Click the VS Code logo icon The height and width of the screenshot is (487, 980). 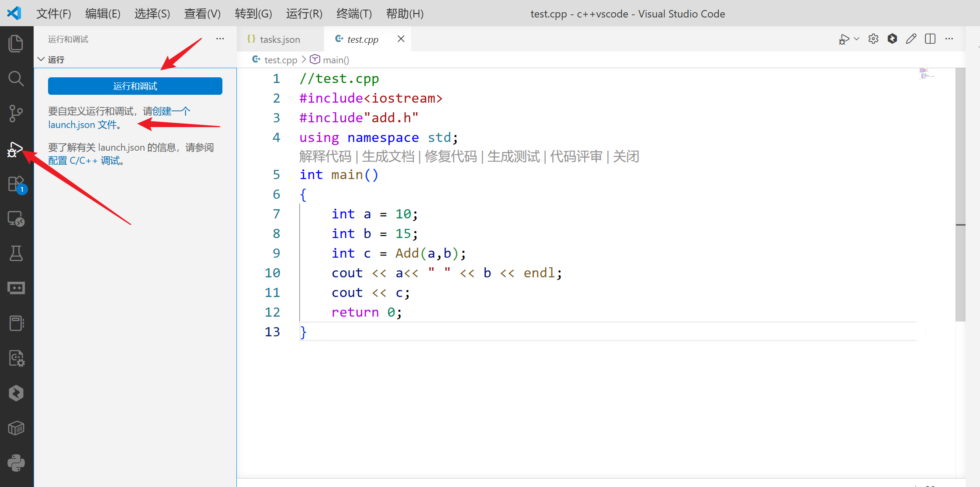coord(14,13)
